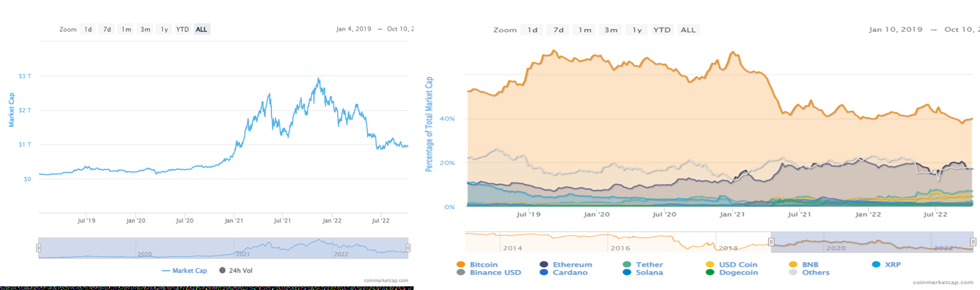Click the 40% axis label
The image size is (980, 290).
pyautogui.click(x=447, y=118)
